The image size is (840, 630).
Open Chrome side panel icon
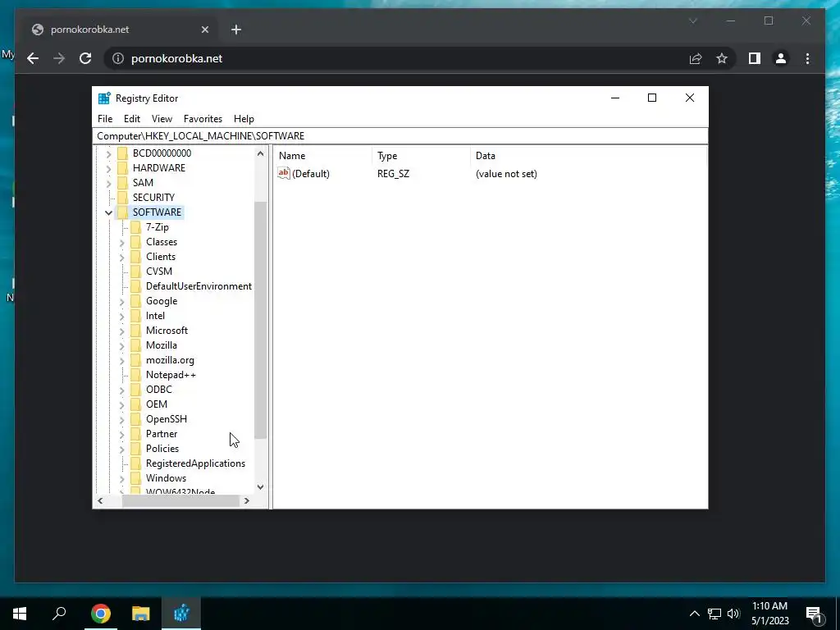(x=755, y=58)
